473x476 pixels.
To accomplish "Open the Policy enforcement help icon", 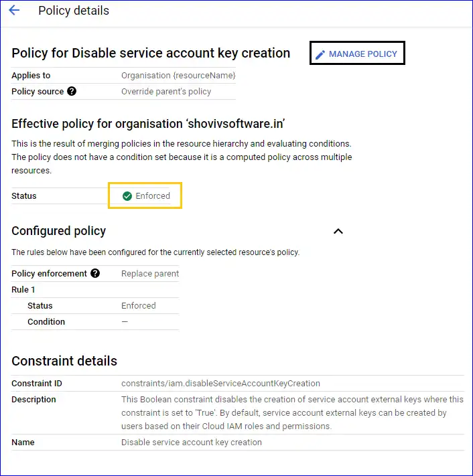I will 95,273.
